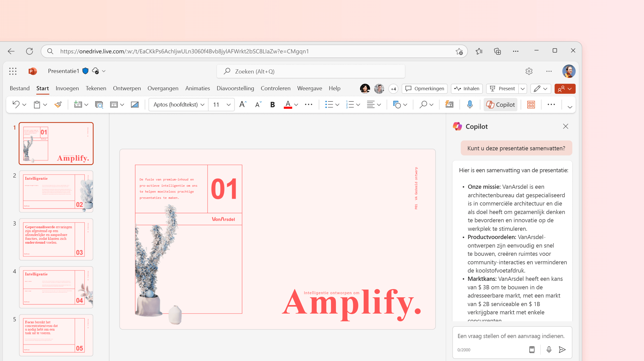Click the browser favorites star icon
The height and width of the screenshot is (361, 644).
[x=479, y=51]
